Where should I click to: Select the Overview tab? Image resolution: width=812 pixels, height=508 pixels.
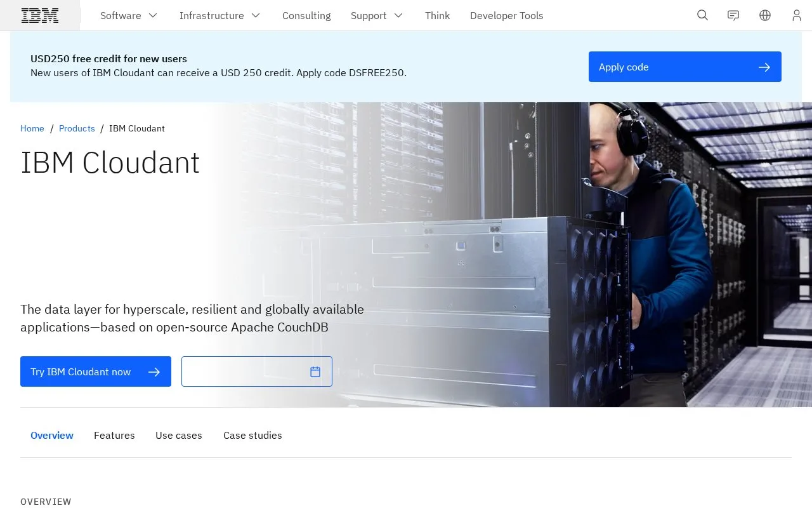click(x=52, y=435)
